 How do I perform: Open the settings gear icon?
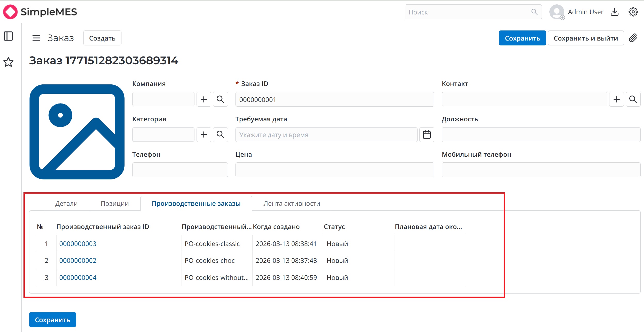coord(633,12)
